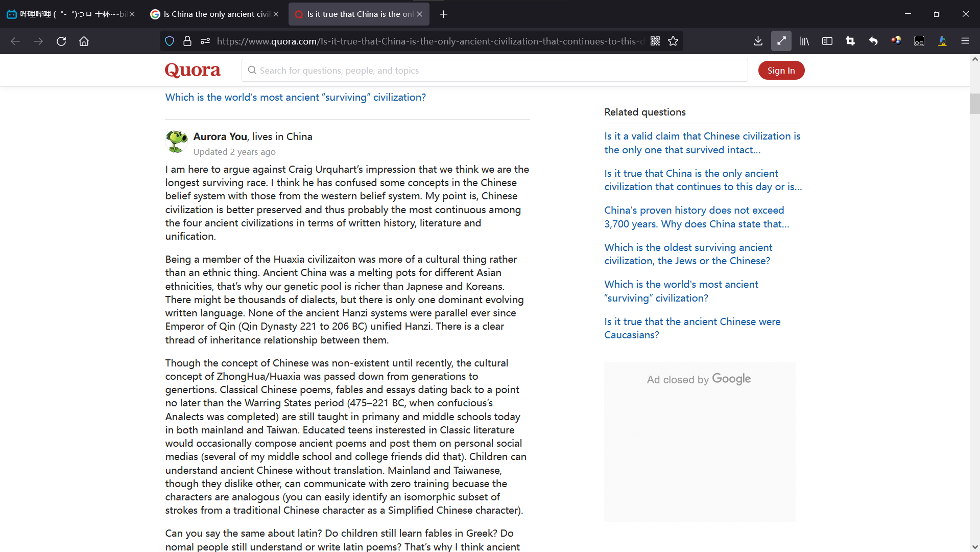Toggle the sidebar view

click(x=827, y=41)
